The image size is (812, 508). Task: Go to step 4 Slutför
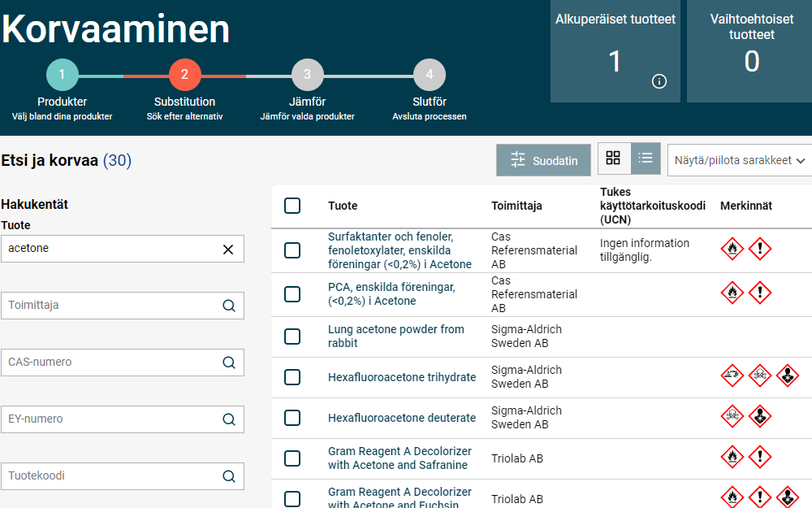(x=430, y=75)
